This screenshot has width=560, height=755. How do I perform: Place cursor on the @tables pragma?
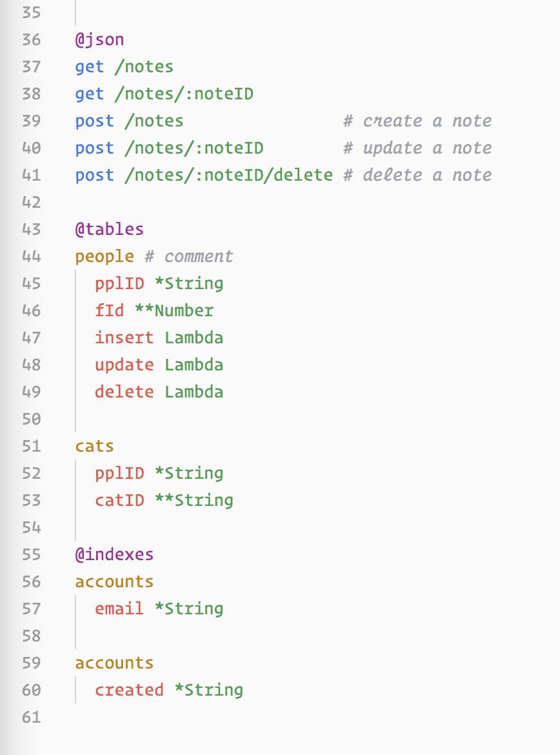coord(109,229)
